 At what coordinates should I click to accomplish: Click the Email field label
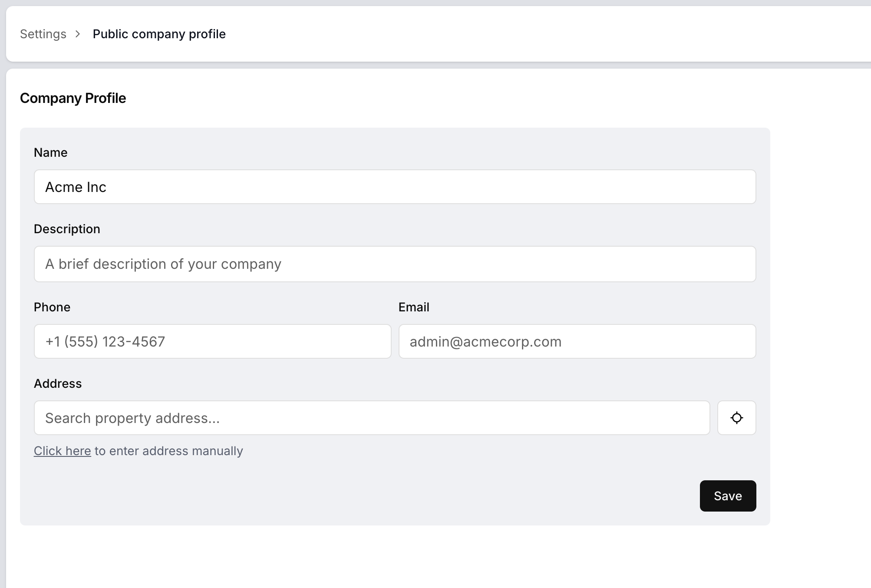pyautogui.click(x=414, y=307)
